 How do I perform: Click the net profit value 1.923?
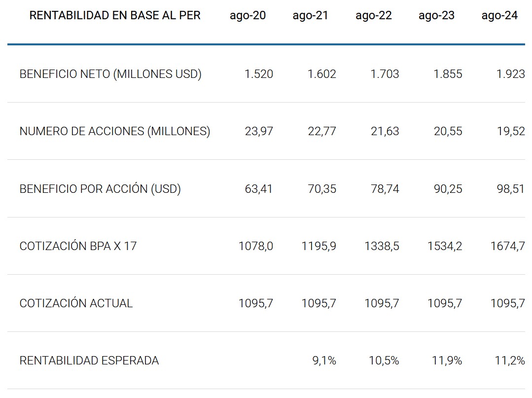tap(510, 74)
